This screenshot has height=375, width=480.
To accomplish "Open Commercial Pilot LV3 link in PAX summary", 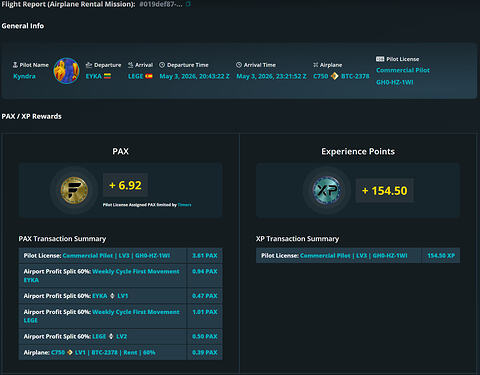I will 116,256.
